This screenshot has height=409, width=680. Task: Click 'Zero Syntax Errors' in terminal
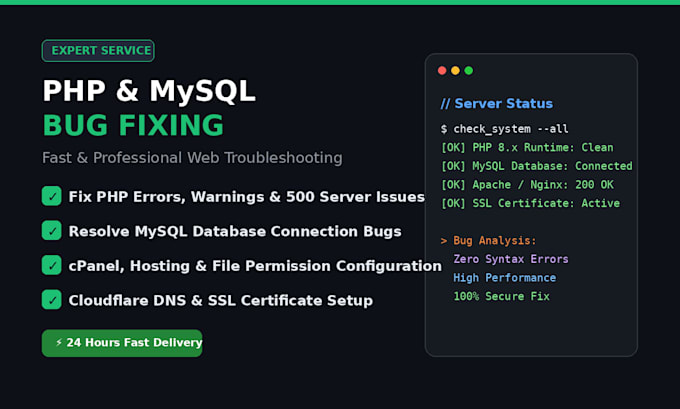pyautogui.click(x=511, y=259)
